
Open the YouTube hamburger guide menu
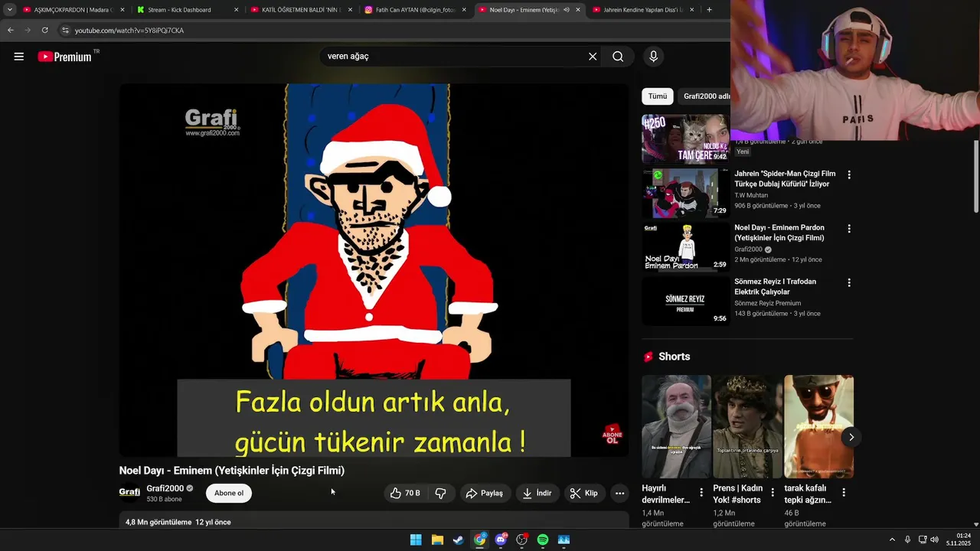pyautogui.click(x=19, y=57)
